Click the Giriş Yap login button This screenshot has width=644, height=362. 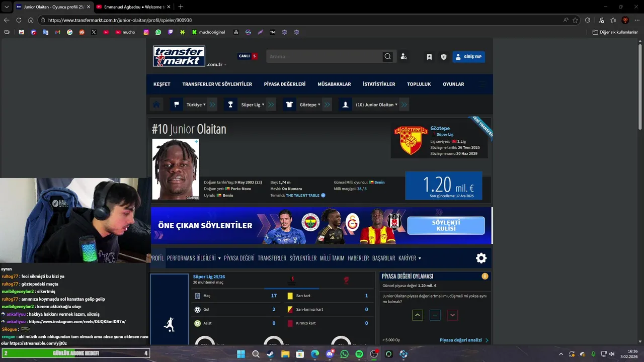click(x=468, y=57)
